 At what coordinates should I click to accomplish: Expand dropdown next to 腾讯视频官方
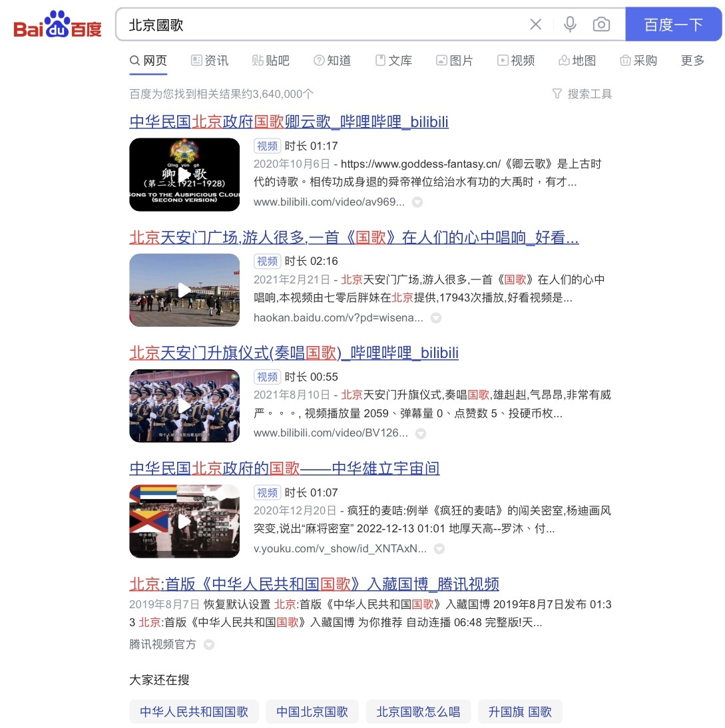[209, 644]
